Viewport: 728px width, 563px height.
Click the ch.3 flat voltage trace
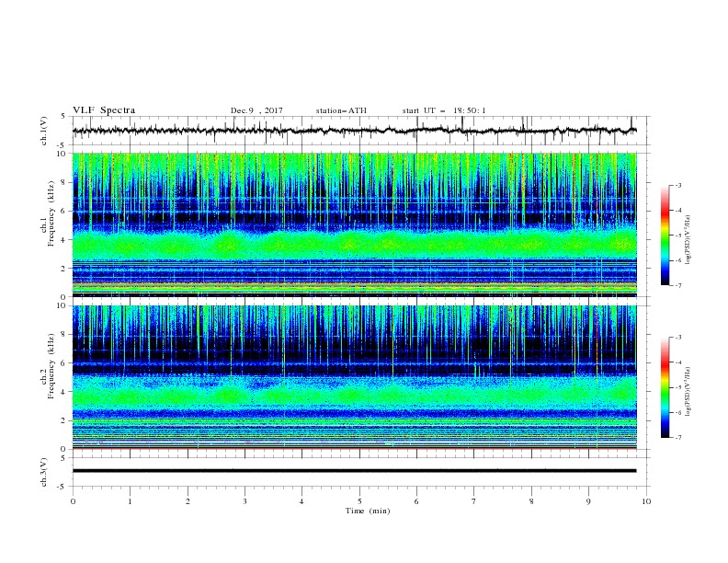pos(355,471)
